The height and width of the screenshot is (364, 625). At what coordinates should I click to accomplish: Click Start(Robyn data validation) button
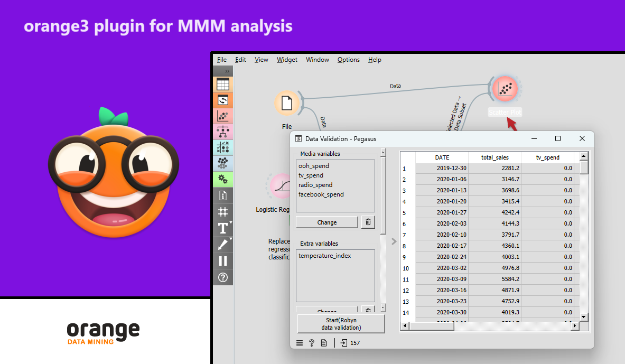[341, 324]
